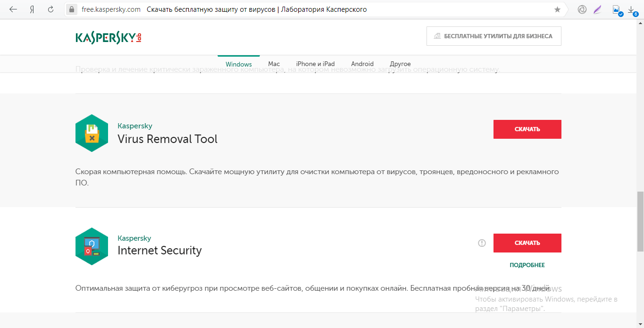Open the spiral extension icon in toolbar

[582, 9]
